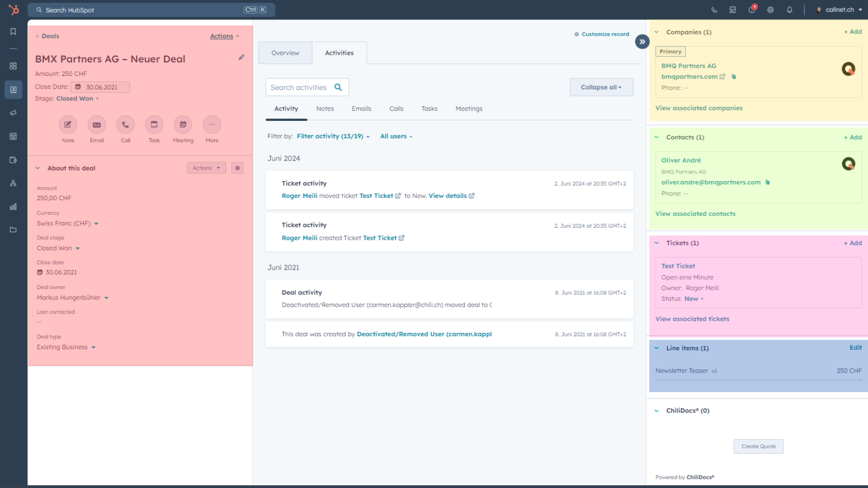This screenshot has height=488, width=868.
Task: Edit deal name with pencil icon
Action: [241, 57]
